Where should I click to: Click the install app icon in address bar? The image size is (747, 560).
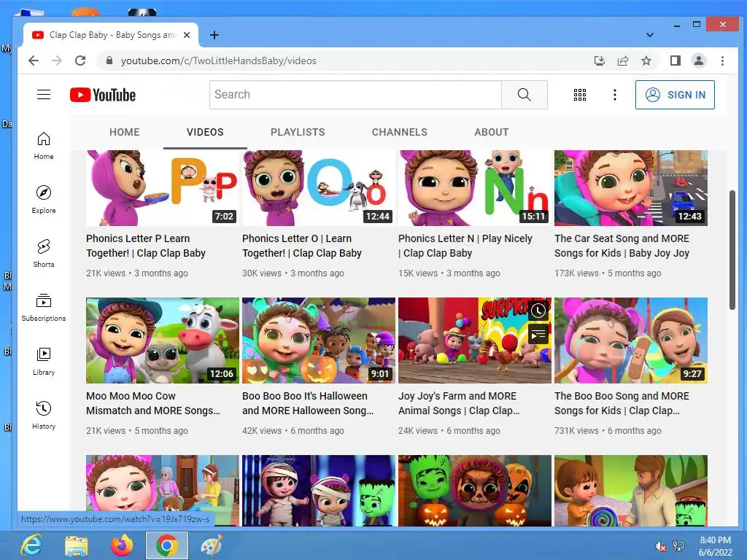(x=600, y=61)
